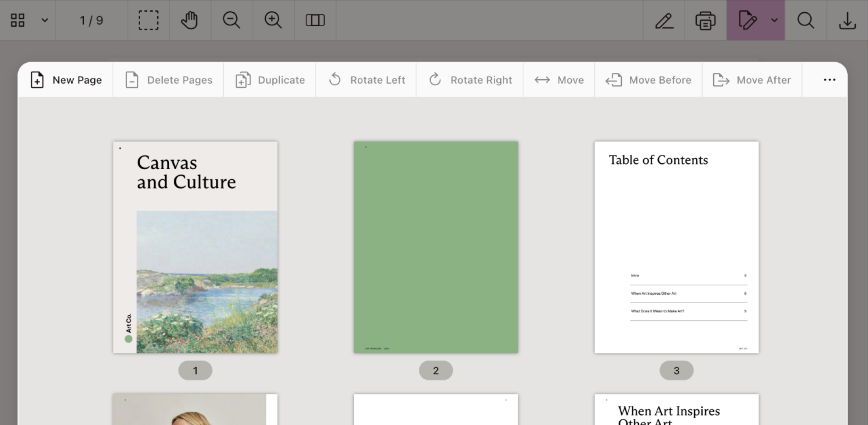Select the marquee zoom tool
The width and height of the screenshot is (868, 425).
point(148,20)
